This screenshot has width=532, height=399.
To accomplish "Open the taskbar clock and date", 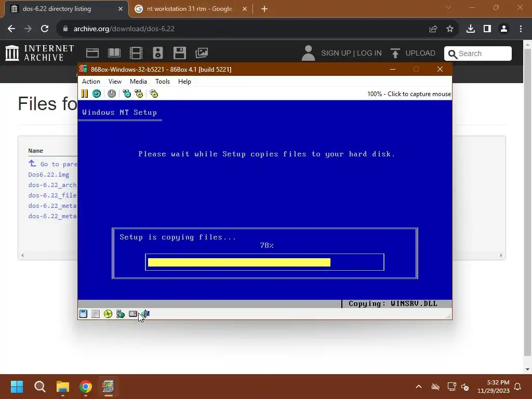I will point(494,387).
